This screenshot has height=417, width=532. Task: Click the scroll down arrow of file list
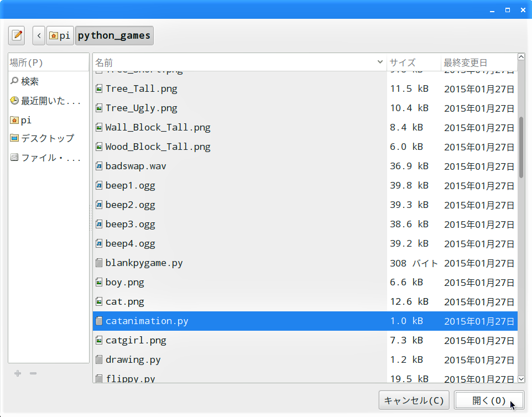click(521, 379)
